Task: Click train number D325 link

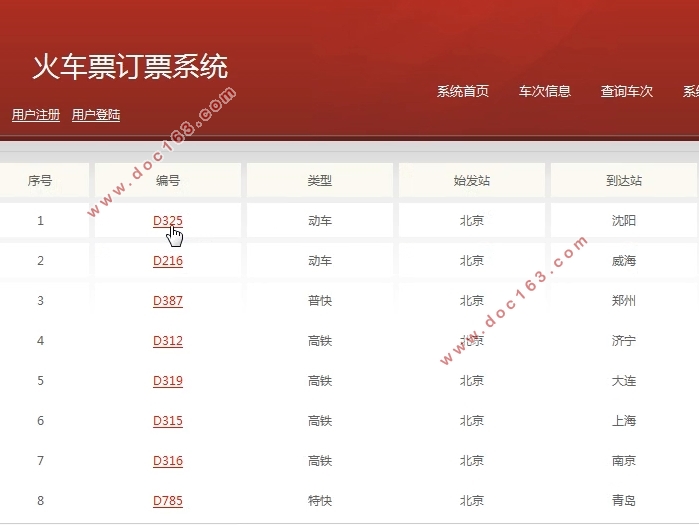Action: coord(168,221)
